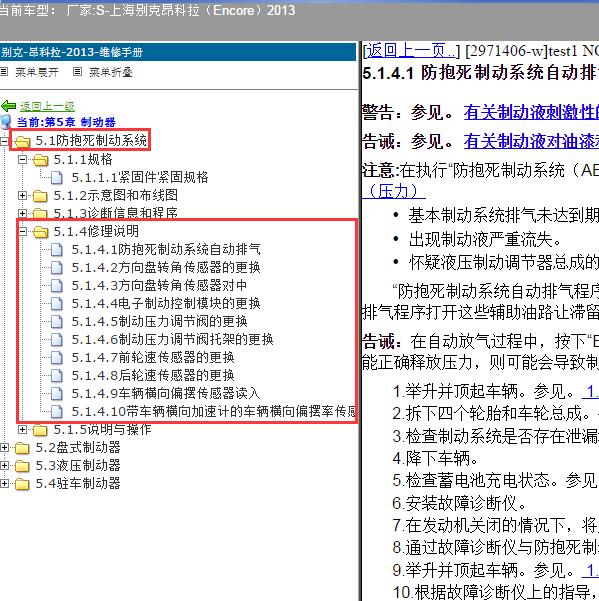Click the computer icon beside 当前:第5章 制动器
The image size is (599, 601).
tap(7, 122)
